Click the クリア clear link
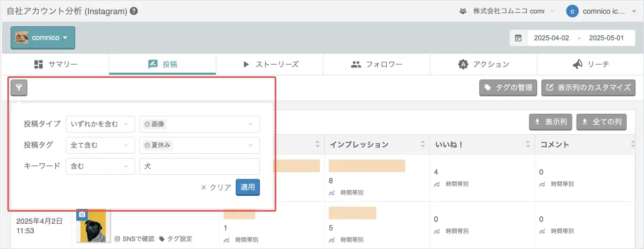 (216, 187)
